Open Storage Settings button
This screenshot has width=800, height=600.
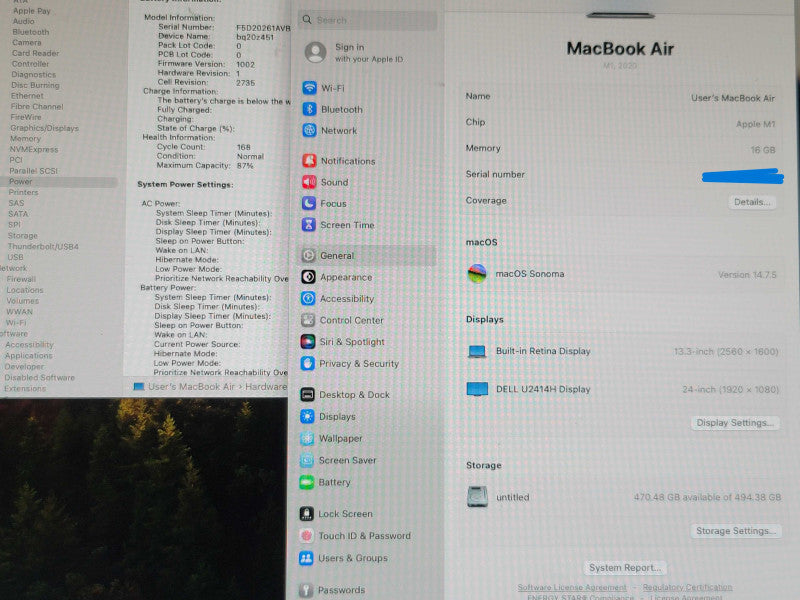736,531
